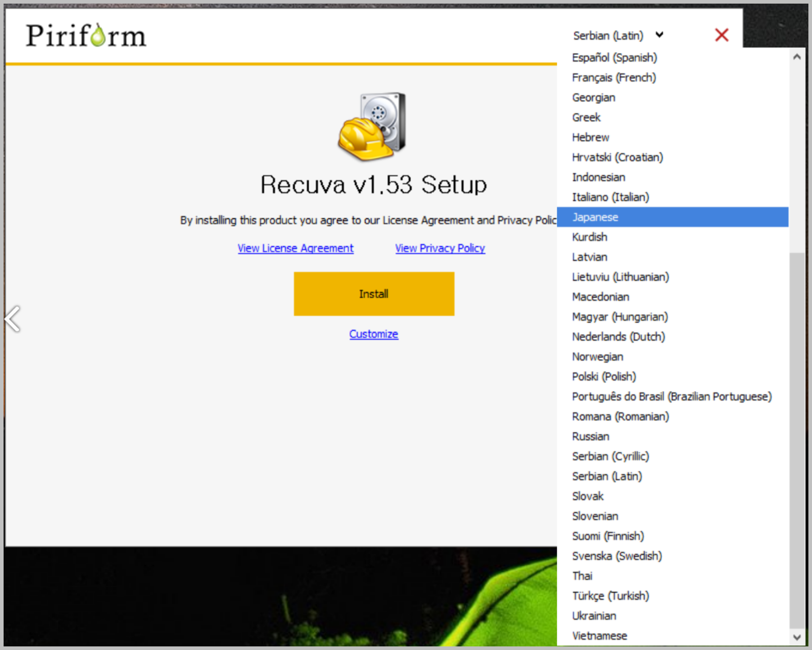The width and height of the screenshot is (812, 650).
Task: Choose Romana (Romanian) language
Action: pos(672,416)
